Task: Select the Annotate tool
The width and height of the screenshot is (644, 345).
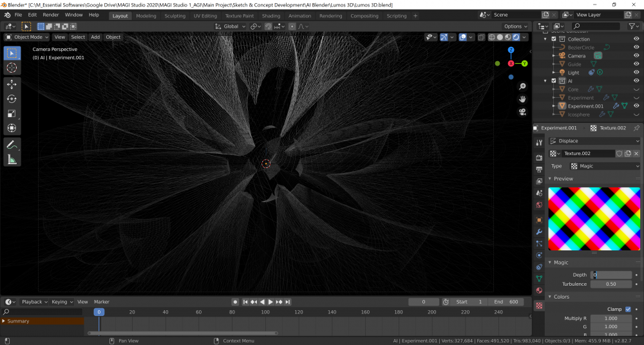Action: click(x=12, y=145)
